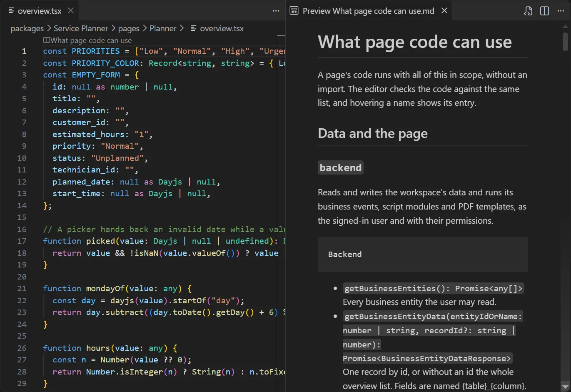The height and width of the screenshot is (392, 571).
Task: Click the 'start_time' property on line 13
Action: pos(77,194)
